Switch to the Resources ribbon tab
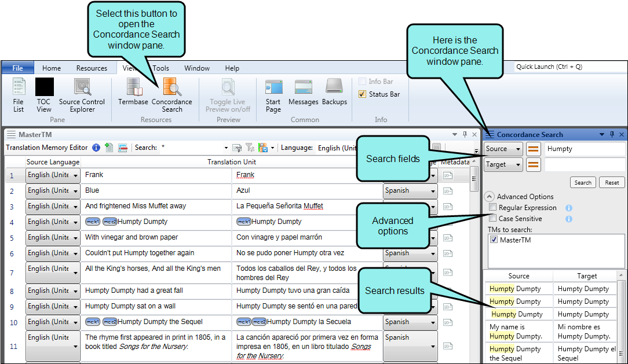628x364 pixels. tap(92, 68)
